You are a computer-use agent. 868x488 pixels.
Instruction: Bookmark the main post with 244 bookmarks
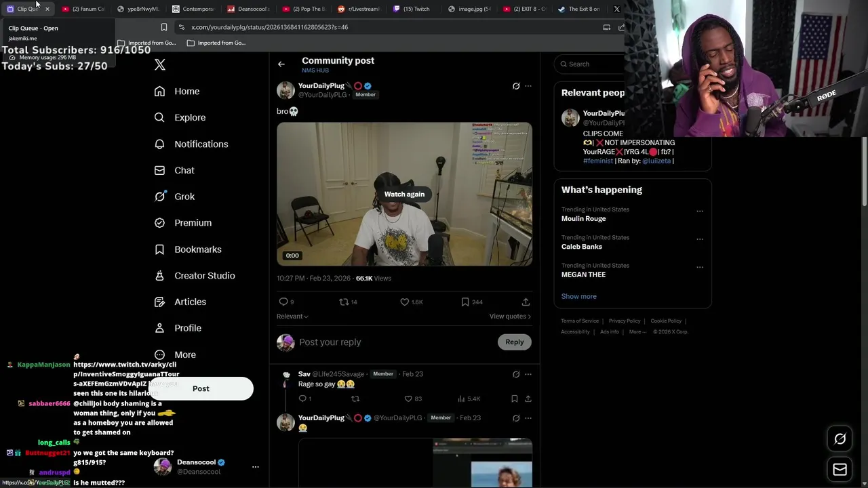click(465, 302)
